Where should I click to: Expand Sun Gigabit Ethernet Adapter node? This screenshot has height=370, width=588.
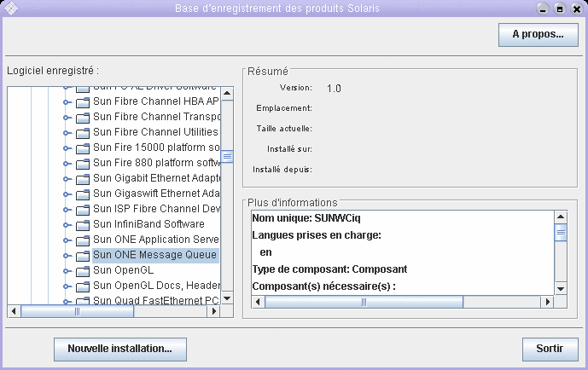point(67,179)
